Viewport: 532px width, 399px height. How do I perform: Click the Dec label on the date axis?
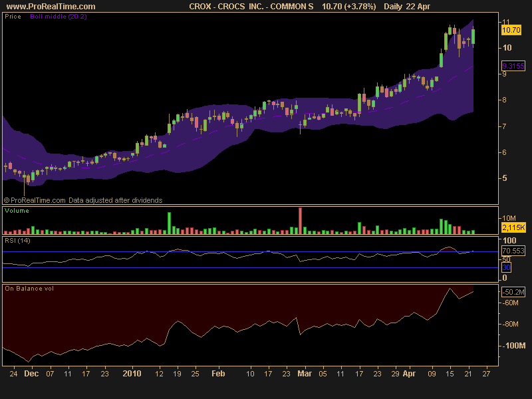(x=31, y=374)
